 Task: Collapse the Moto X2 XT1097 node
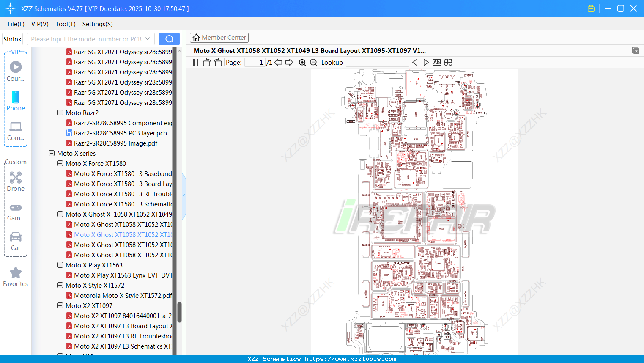click(60, 305)
